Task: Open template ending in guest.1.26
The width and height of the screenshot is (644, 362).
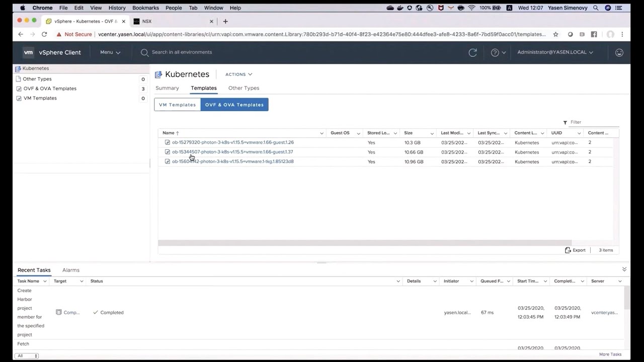Action: pyautogui.click(x=232, y=142)
